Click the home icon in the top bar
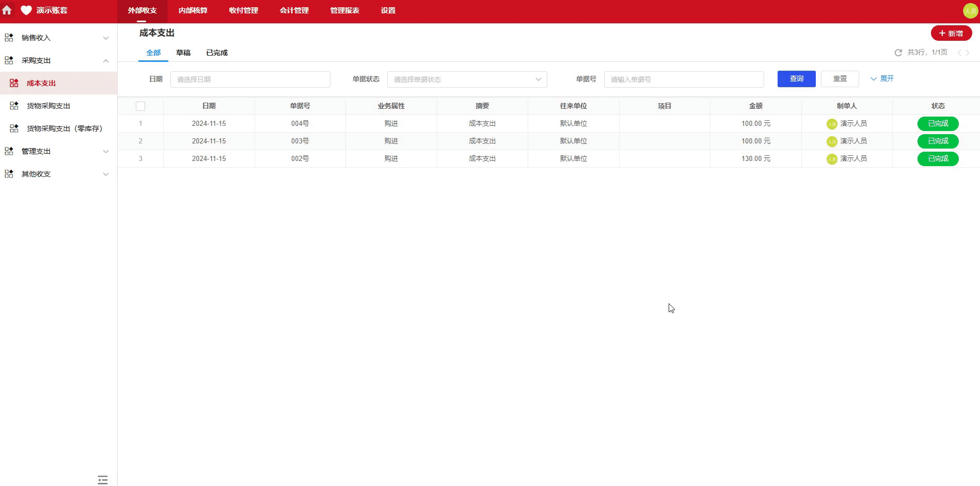980x486 pixels. 7,10
